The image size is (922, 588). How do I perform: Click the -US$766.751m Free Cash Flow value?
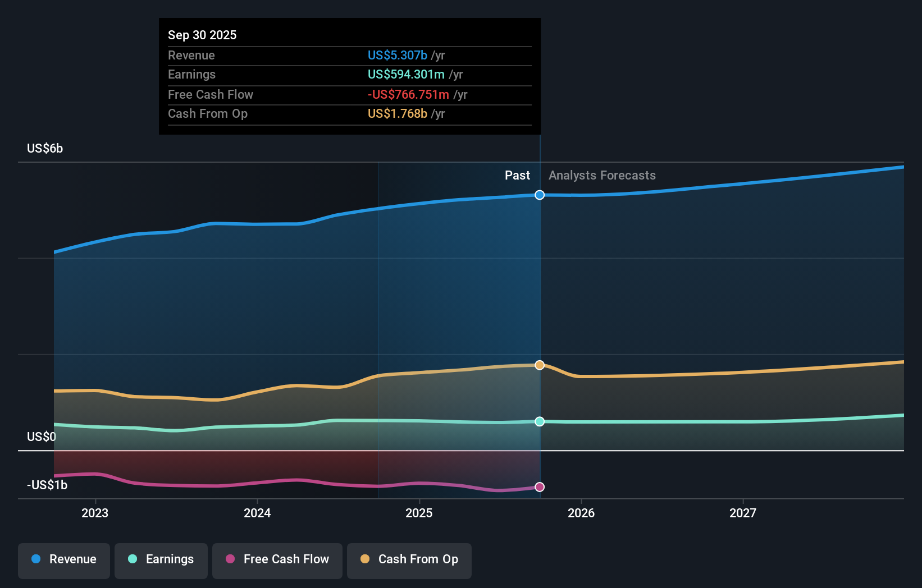click(x=408, y=94)
